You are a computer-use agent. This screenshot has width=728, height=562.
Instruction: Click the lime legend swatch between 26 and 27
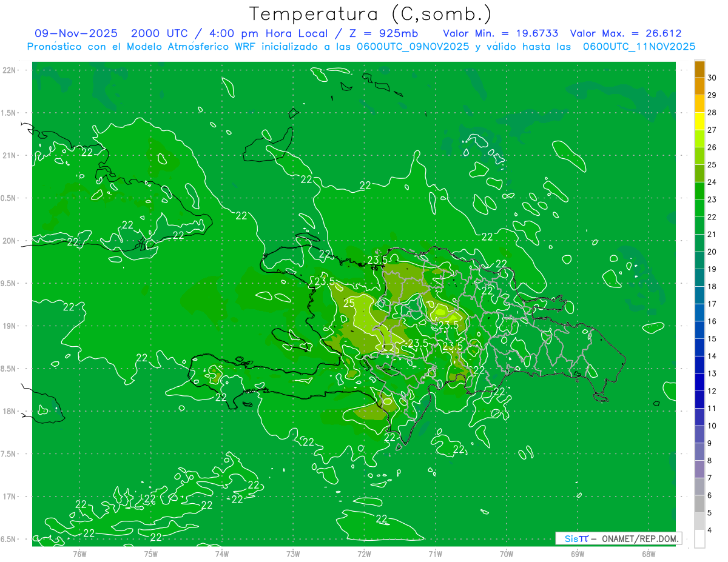pos(699,138)
